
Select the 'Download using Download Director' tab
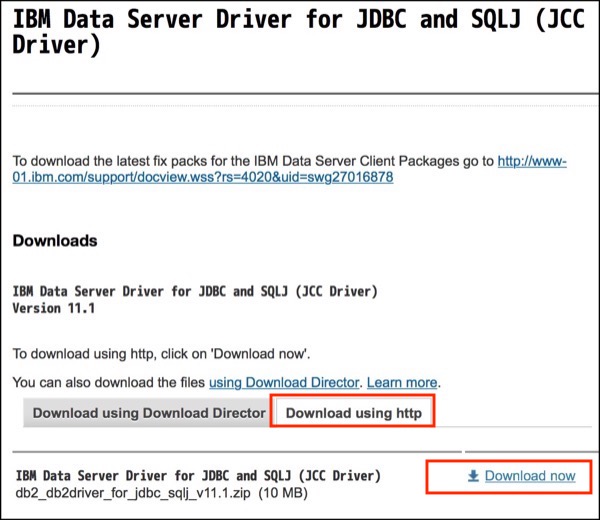click(149, 412)
